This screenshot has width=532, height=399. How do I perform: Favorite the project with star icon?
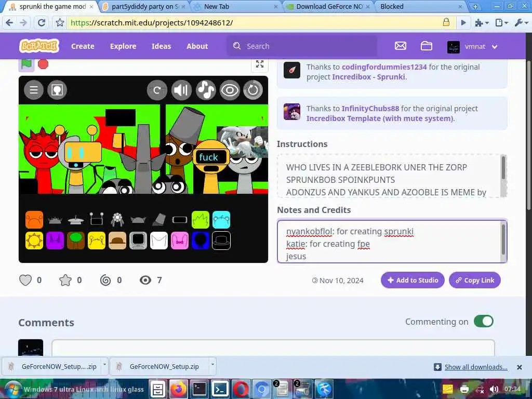[65, 280]
